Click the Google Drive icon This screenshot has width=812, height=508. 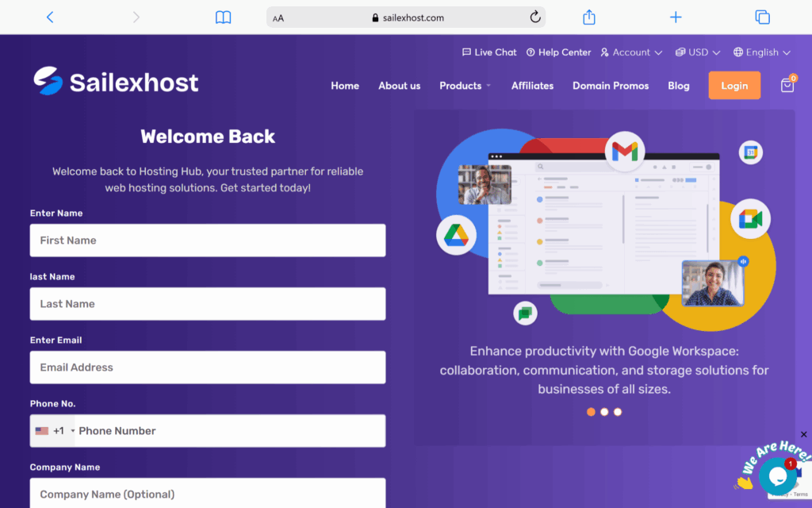(456, 235)
